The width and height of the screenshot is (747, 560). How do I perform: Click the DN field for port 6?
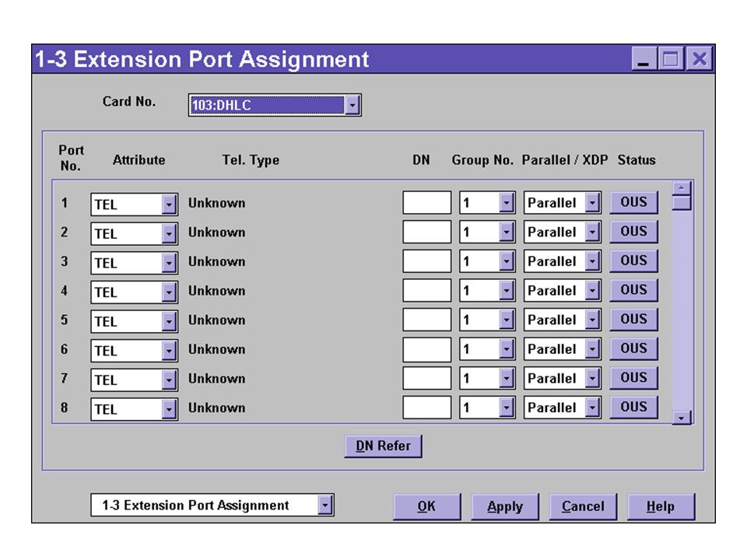pos(427,349)
